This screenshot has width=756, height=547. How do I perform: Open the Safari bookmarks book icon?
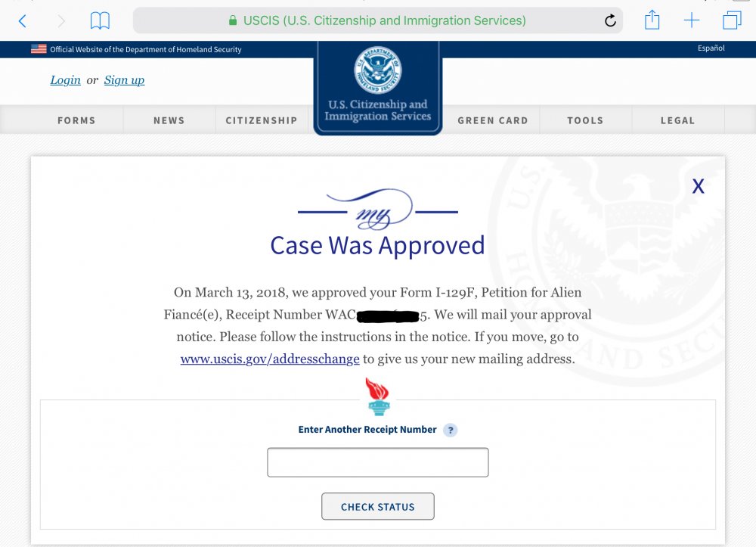tap(100, 20)
